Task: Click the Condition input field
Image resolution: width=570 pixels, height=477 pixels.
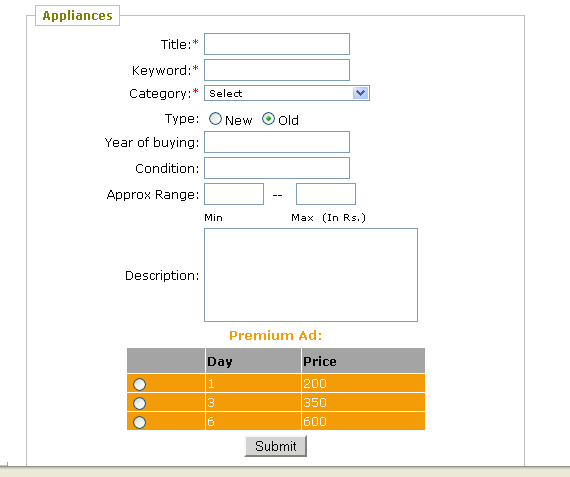Action: [x=277, y=168]
